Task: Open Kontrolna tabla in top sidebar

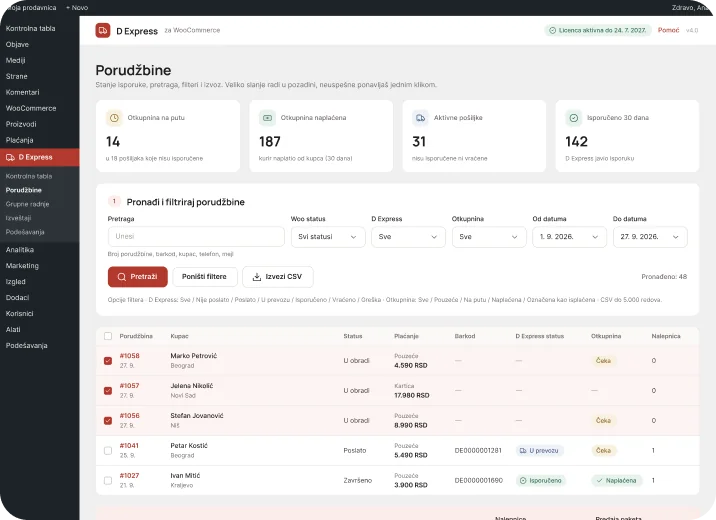Action: coord(30,28)
